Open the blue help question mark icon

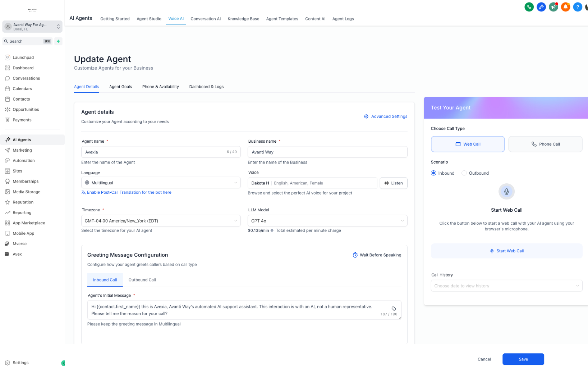tap(578, 7)
